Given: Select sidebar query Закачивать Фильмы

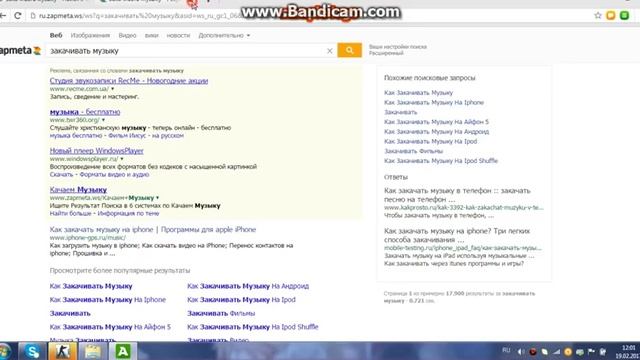Looking at the screenshot, I should (x=413, y=151).
